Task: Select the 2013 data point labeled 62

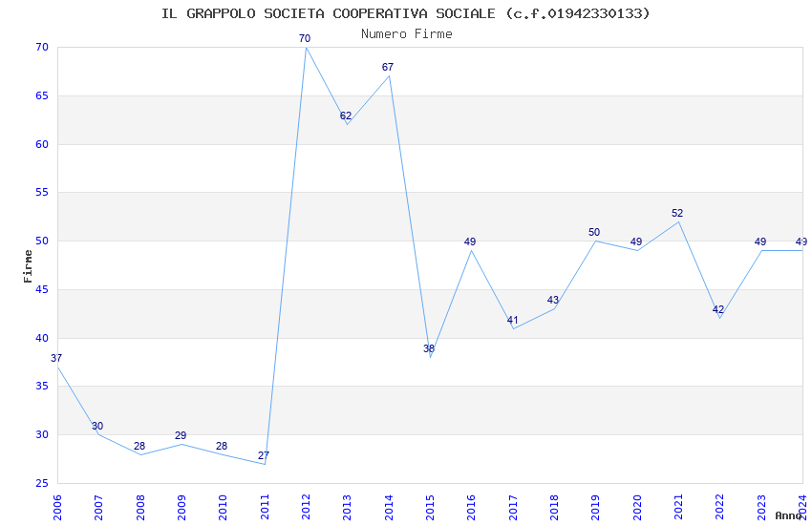Action: [x=346, y=115]
